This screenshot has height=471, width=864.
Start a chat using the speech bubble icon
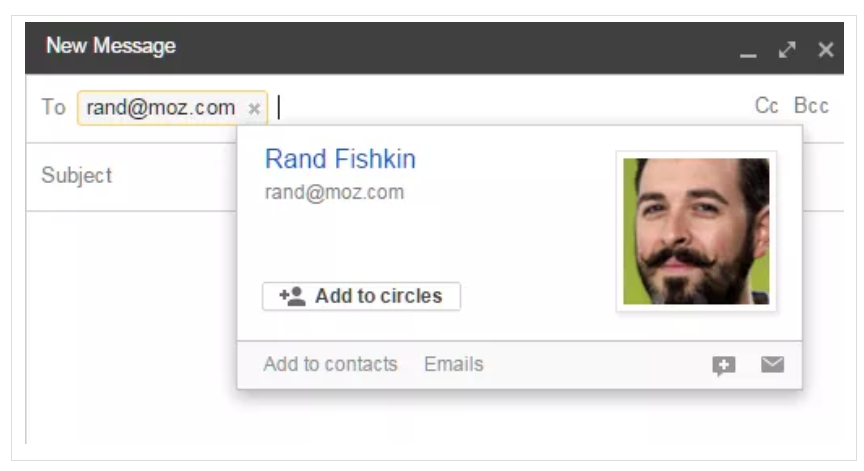[x=723, y=366]
